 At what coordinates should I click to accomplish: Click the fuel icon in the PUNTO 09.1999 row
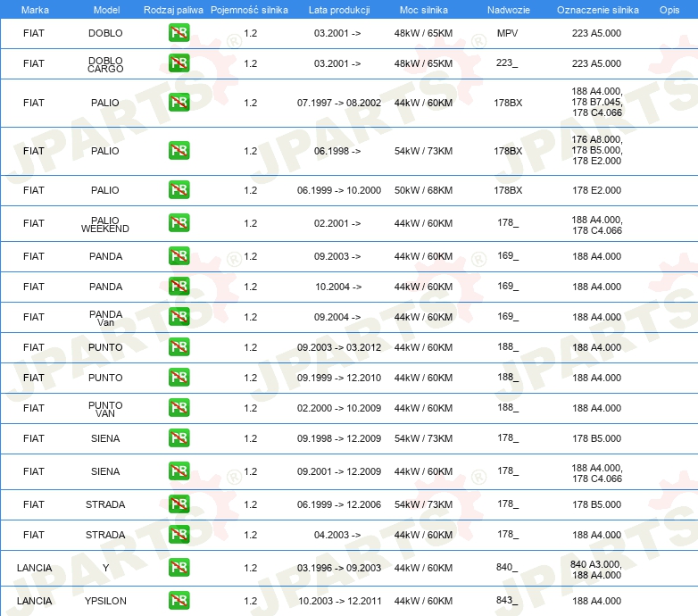coord(179,378)
